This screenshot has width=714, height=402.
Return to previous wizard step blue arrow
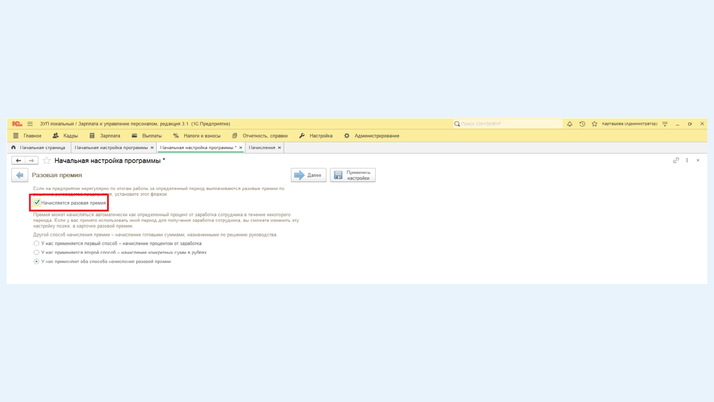click(x=20, y=175)
